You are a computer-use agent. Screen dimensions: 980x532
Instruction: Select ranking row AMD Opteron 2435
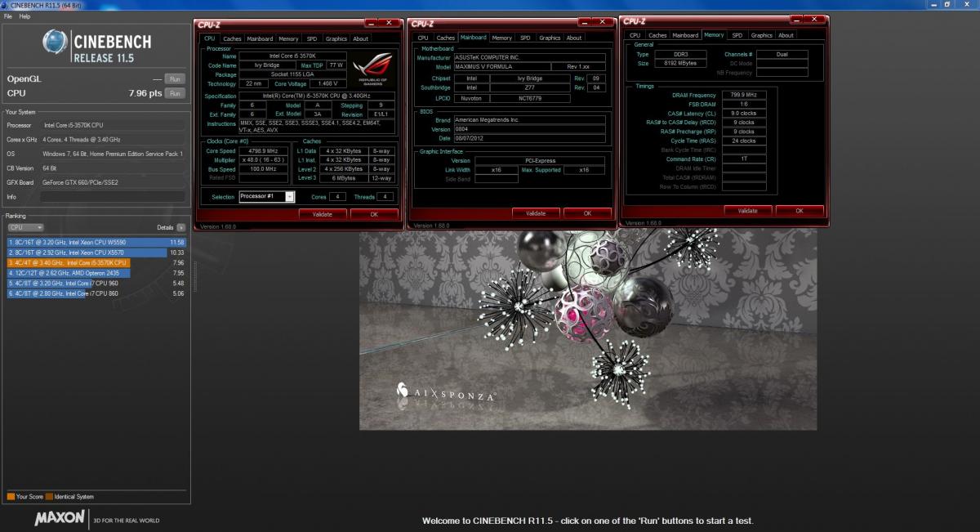coord(96,273)
